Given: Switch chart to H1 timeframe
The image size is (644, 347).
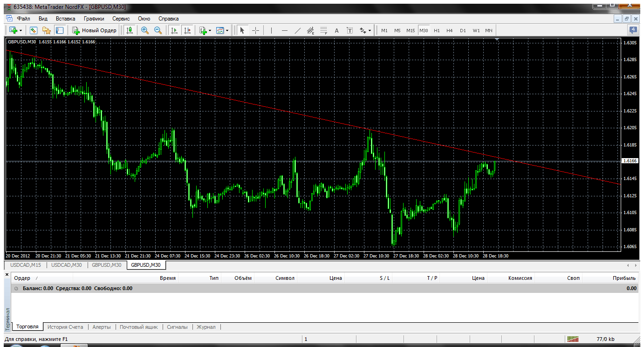Looking at the screenshot, I should (437, 30).
